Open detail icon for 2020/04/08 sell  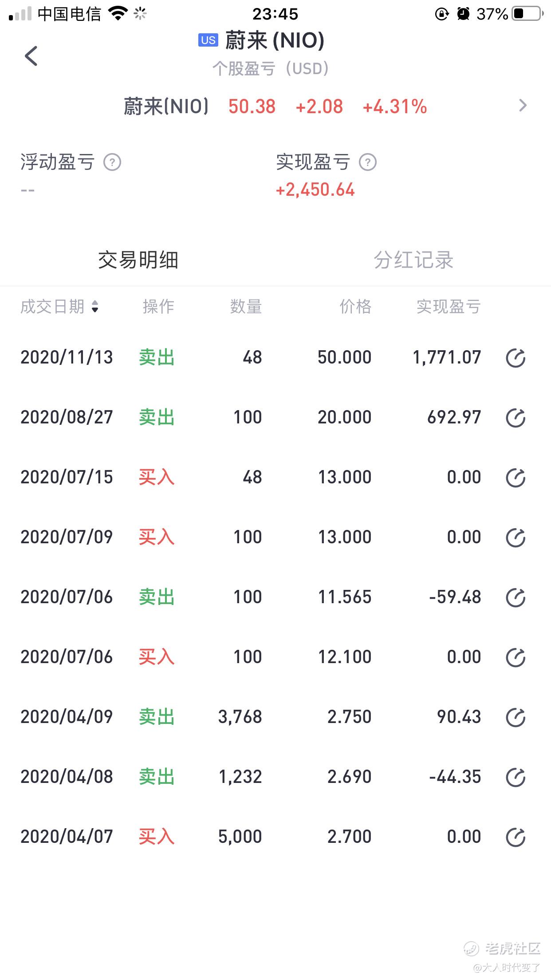pyautogui.click(x=516, y=778)
